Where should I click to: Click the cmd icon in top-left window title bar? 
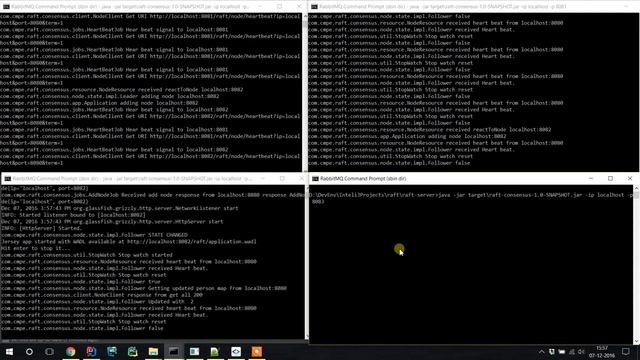pyautogui.click(x=6, y=7)
